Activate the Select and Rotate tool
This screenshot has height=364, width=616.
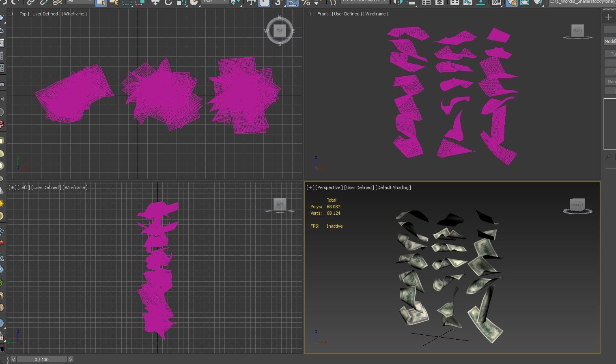168,2
